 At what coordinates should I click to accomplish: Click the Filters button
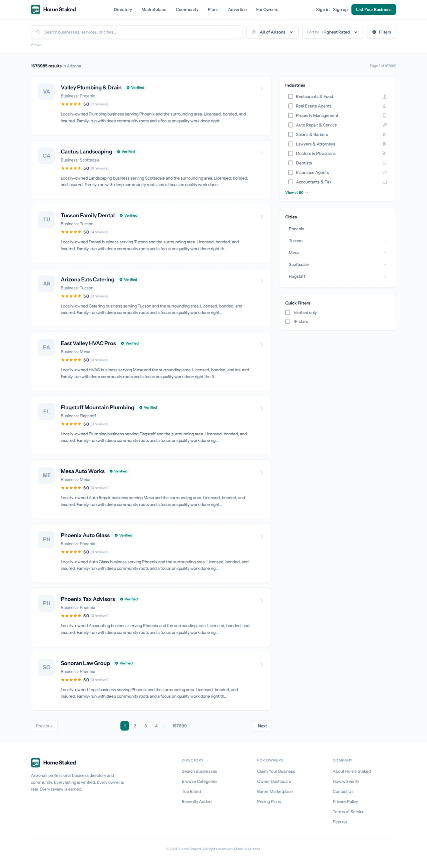click(x=381, y=32)
